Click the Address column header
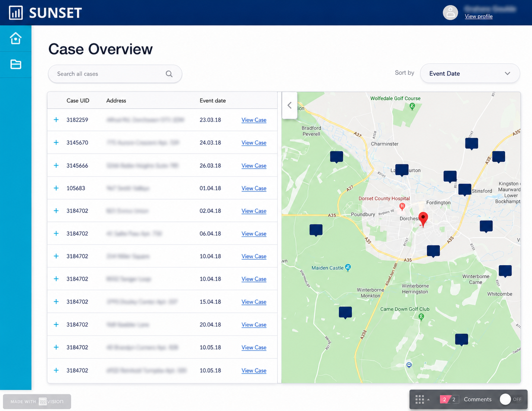 coord(116,101)
